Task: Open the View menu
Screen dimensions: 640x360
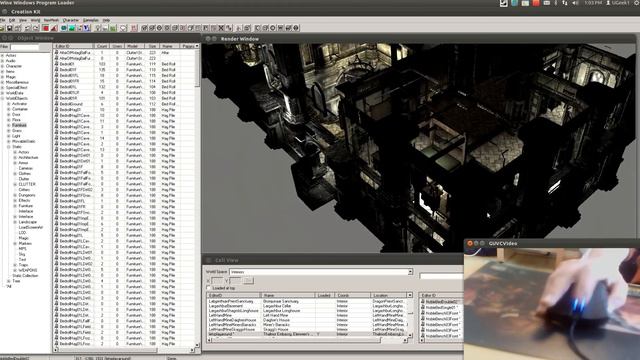Action: tap(23, 20)
